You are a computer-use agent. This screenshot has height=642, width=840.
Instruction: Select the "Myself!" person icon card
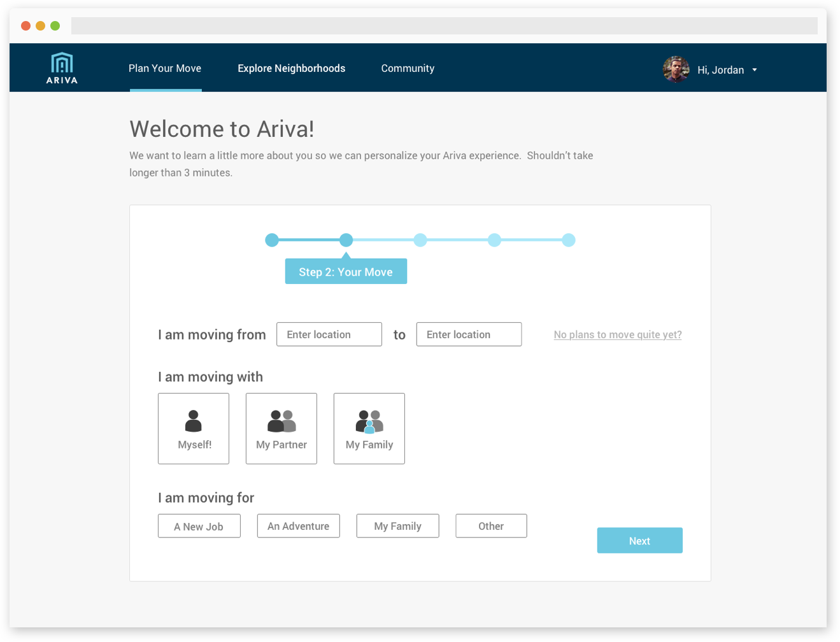[x=193, y=428]
